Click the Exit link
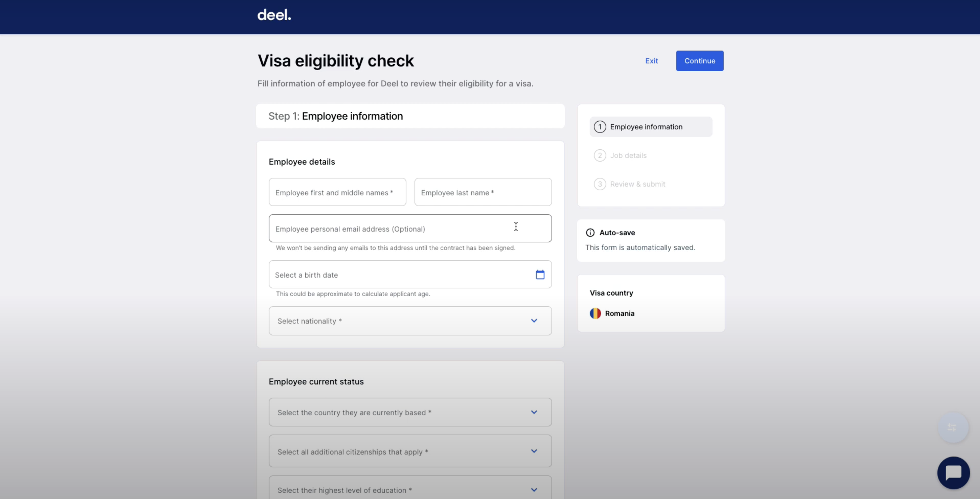Screen dimensions: 980x499 651,61
